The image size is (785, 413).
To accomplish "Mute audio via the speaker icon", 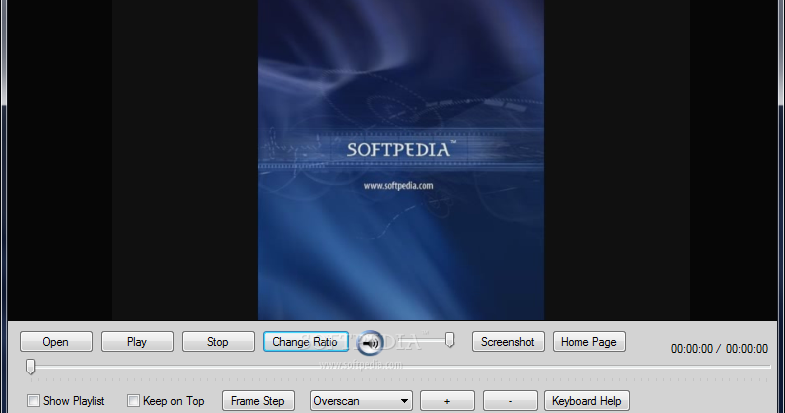I will (370, 343).
